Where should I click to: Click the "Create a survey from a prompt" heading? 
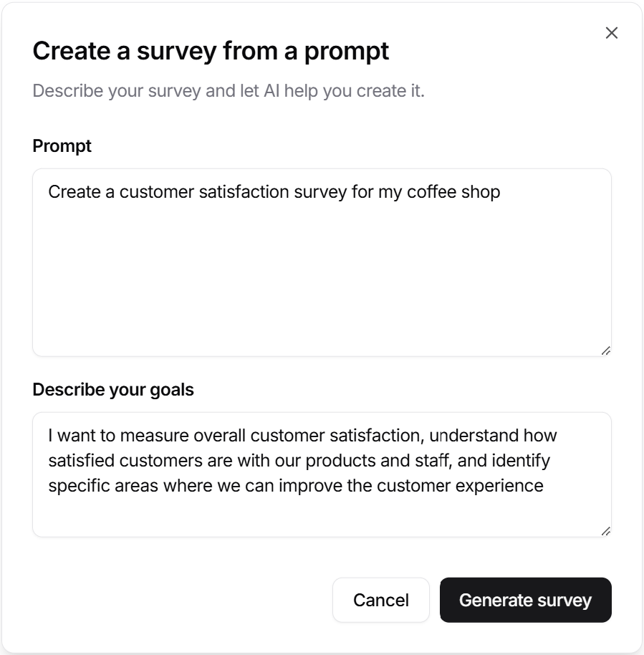[211, 51]
